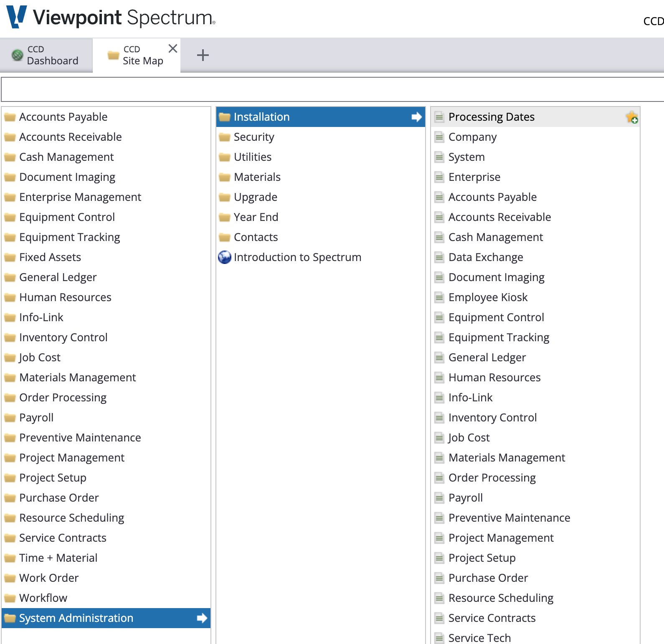Open Job Cost installation item in right column
664x644 pixels.
pyautogui.click(x=535, y=438)
